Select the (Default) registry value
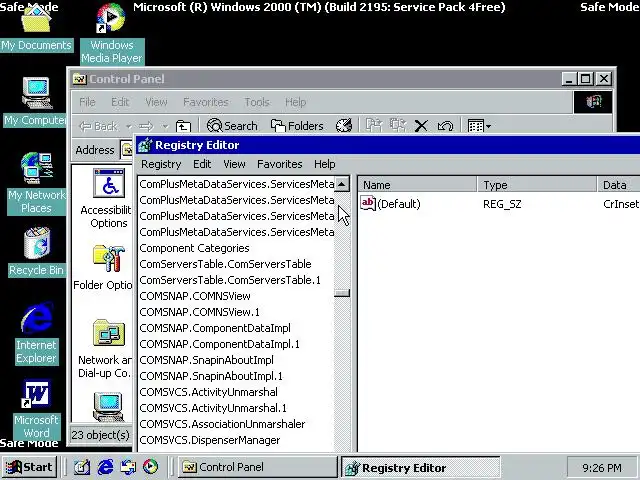The image size is (640, 480). pos(391,204)
